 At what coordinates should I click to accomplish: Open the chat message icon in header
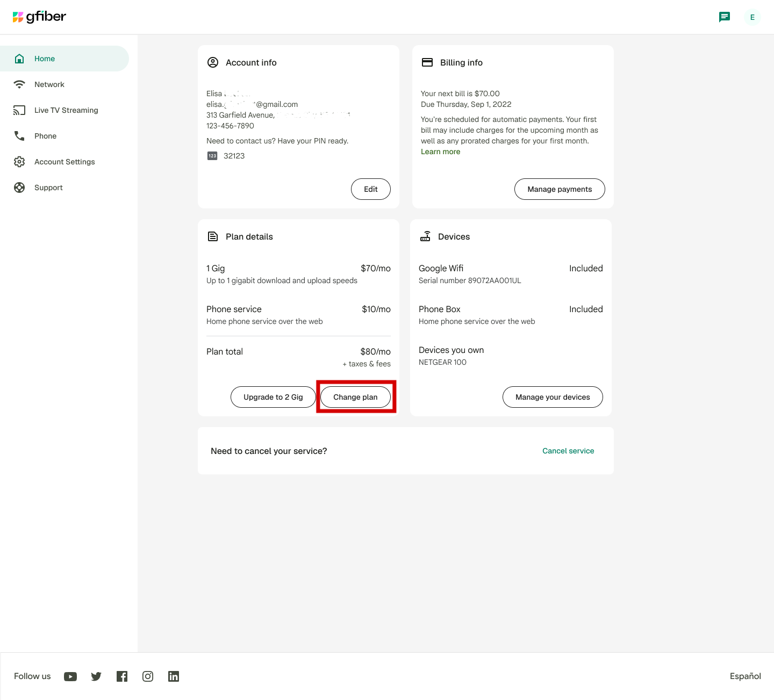pyautogui.click(x=725, y=17)
